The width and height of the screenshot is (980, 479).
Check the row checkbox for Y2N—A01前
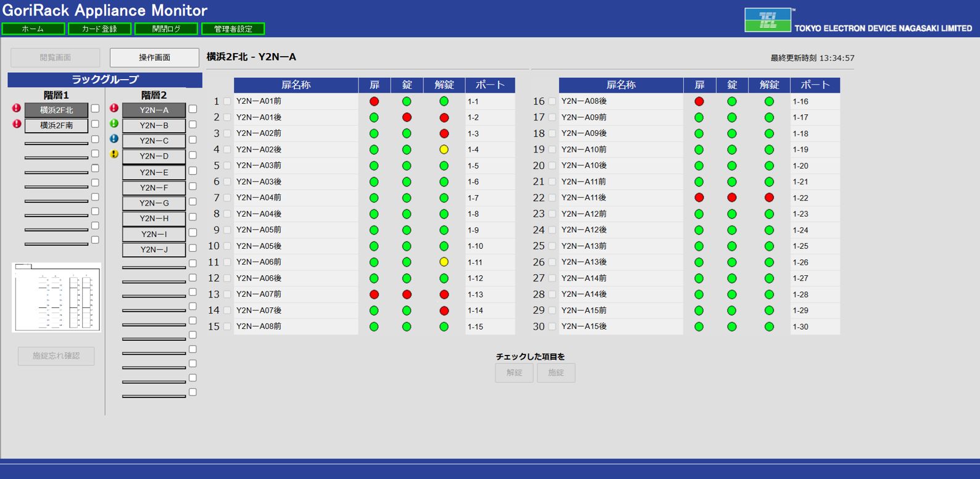(227, 101)
